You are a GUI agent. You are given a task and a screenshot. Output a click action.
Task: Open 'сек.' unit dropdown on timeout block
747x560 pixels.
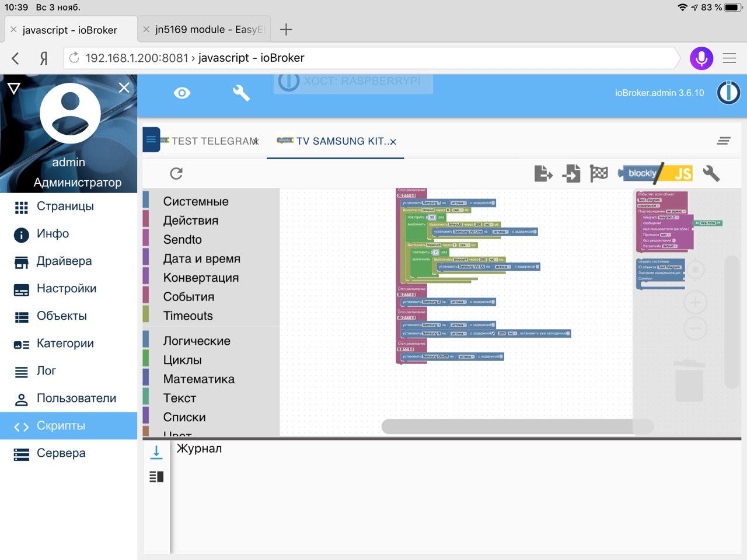[x=458, y=210]
